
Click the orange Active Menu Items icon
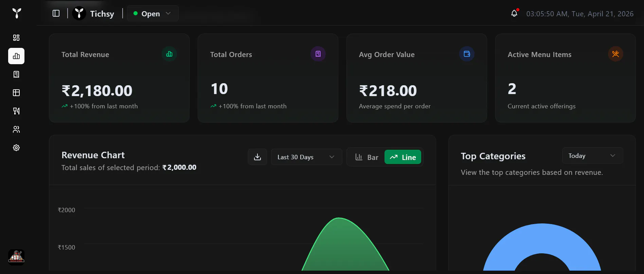(x=615, y=54)
